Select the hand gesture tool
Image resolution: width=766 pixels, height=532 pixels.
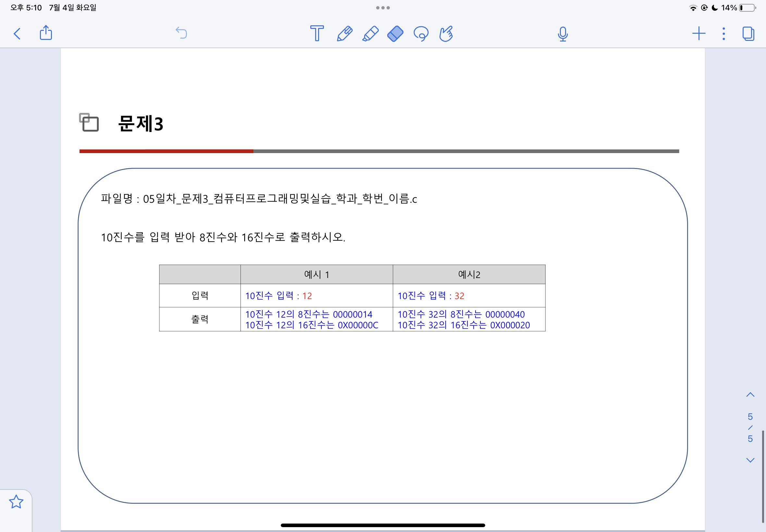446,34
